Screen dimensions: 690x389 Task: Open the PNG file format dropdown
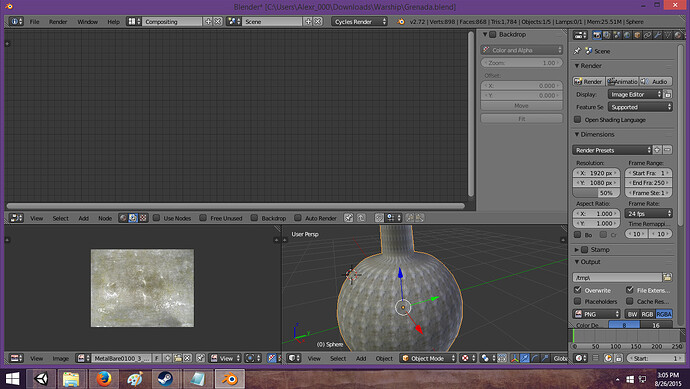pos(596,314)
